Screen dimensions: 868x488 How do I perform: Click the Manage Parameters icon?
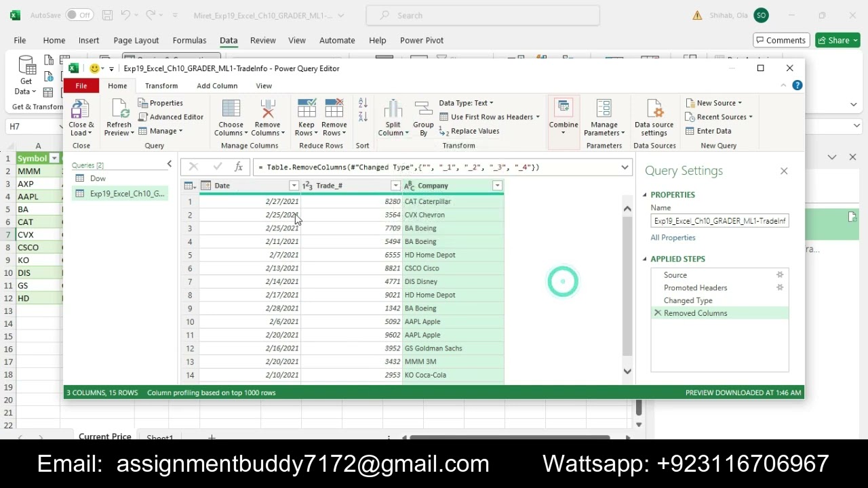pos(604,108)
